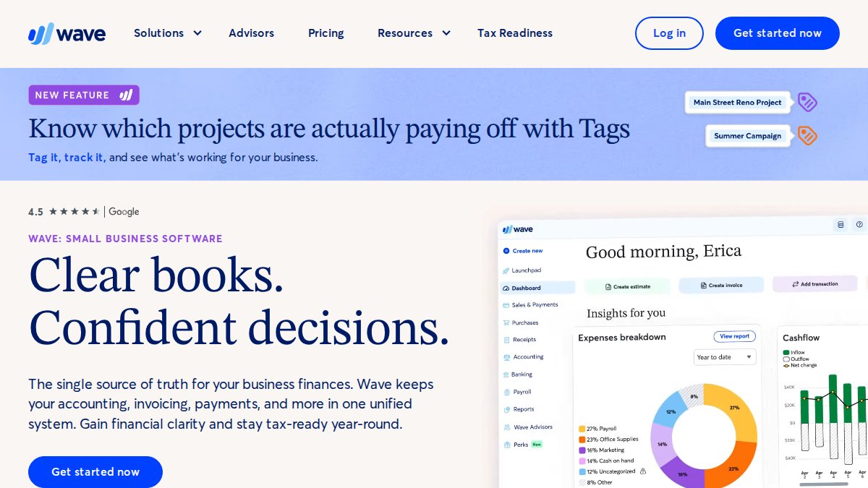Image resolution: width=868 pixels, height=488 pixels.
Task: Click the Tag it link
Action: tap(43, 157)
